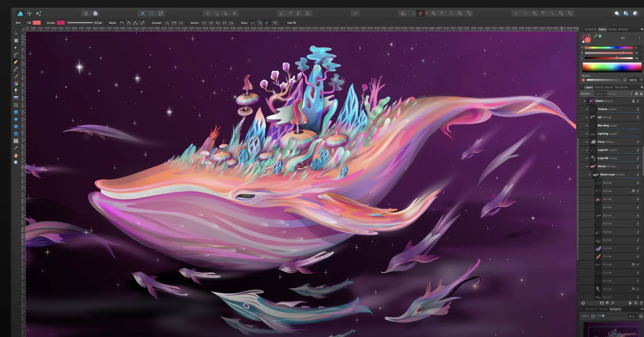Toggle visibility of Detail Layer
Viewport: 644px width, 337px height.
638,175
